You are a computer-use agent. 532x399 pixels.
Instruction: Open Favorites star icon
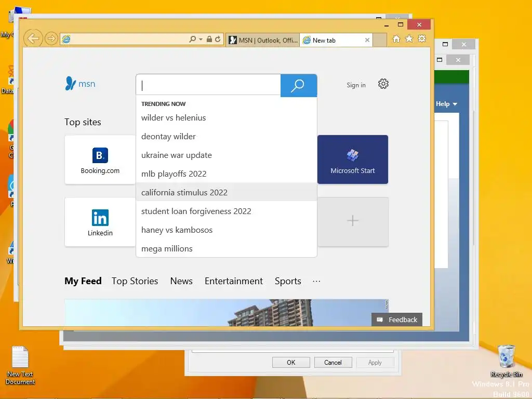409,39
